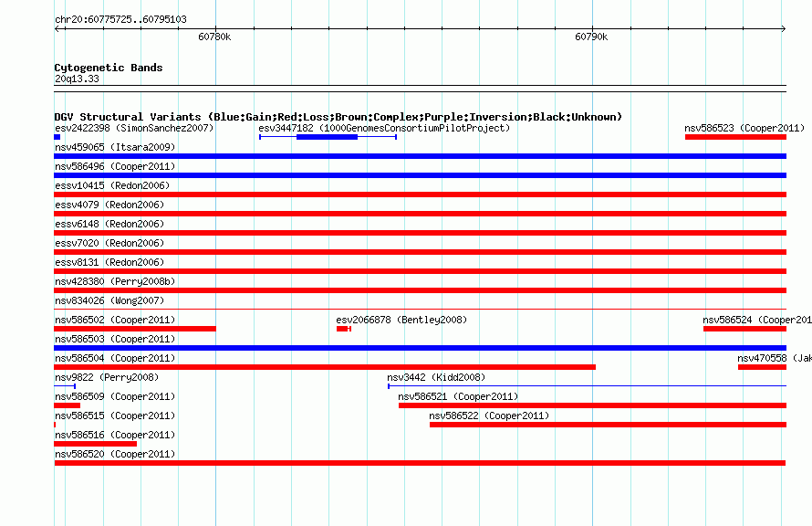Click the esv2422398 (SimonSanchez2007) variant label
The height and width of the screenshot is (526, 812).
pos(134,128)
